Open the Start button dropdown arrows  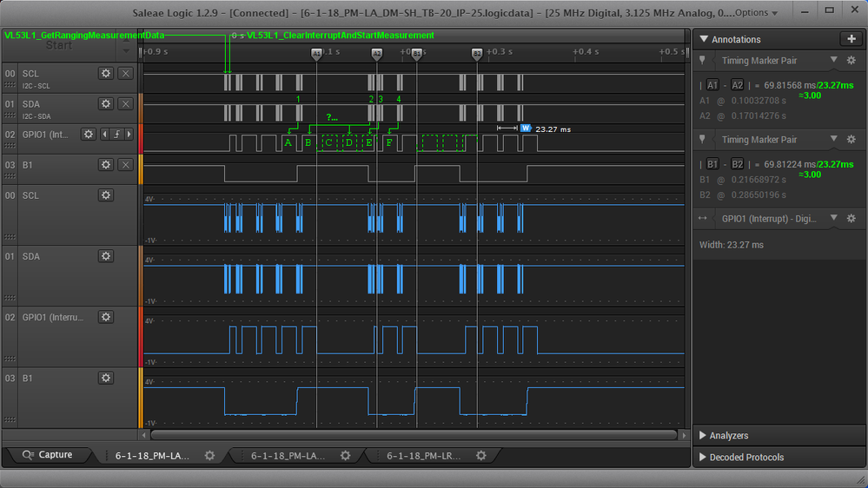point(126,45)
